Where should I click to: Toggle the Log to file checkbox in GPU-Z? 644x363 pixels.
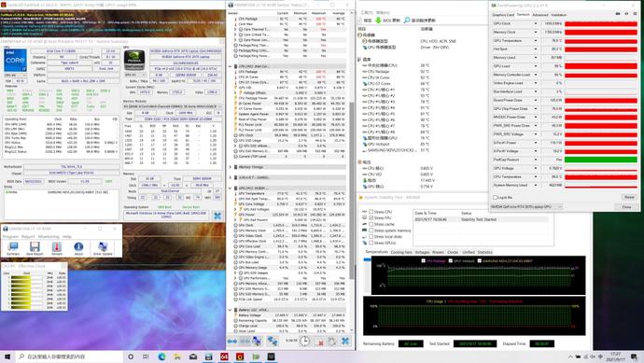[x=495, y=198]
